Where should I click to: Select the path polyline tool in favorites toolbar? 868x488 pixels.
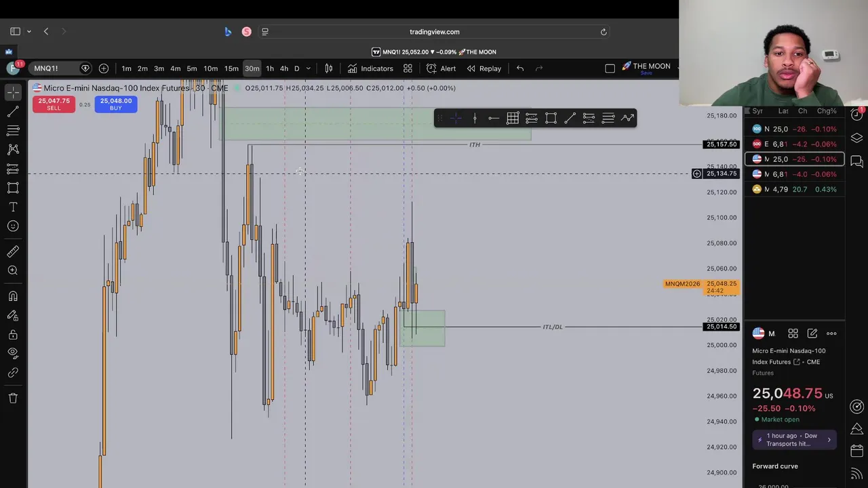(x=627, y=119)
